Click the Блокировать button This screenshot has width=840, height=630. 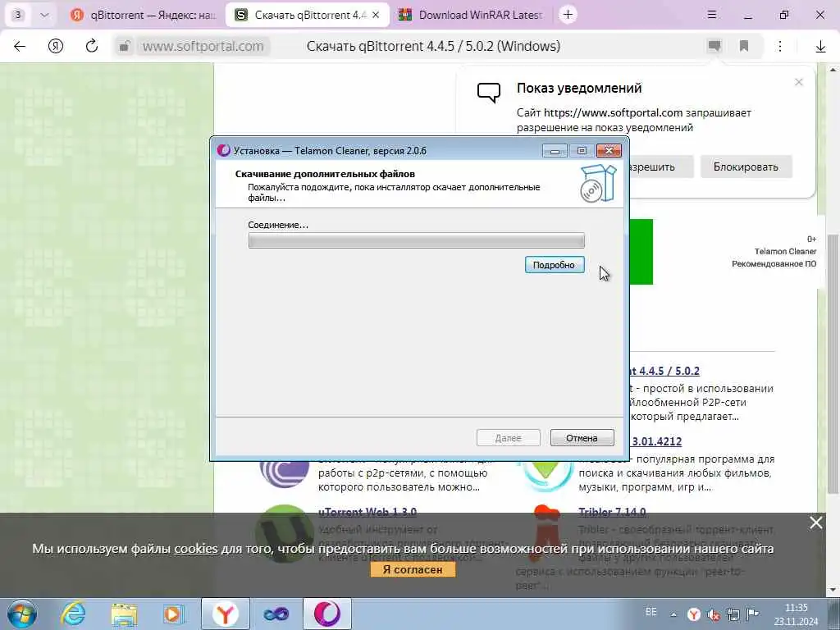746,167
